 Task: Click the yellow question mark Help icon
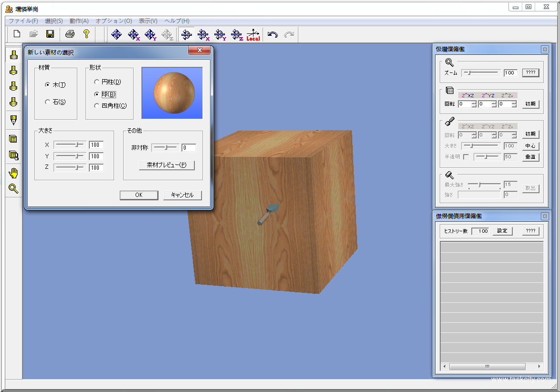(x=86, y=34)
